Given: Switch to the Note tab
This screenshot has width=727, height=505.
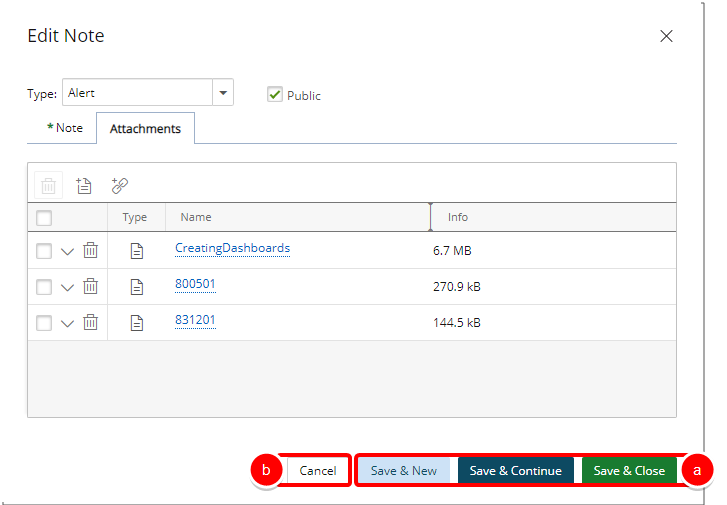Looking at the screenshot, I should (x=65, y=128).
